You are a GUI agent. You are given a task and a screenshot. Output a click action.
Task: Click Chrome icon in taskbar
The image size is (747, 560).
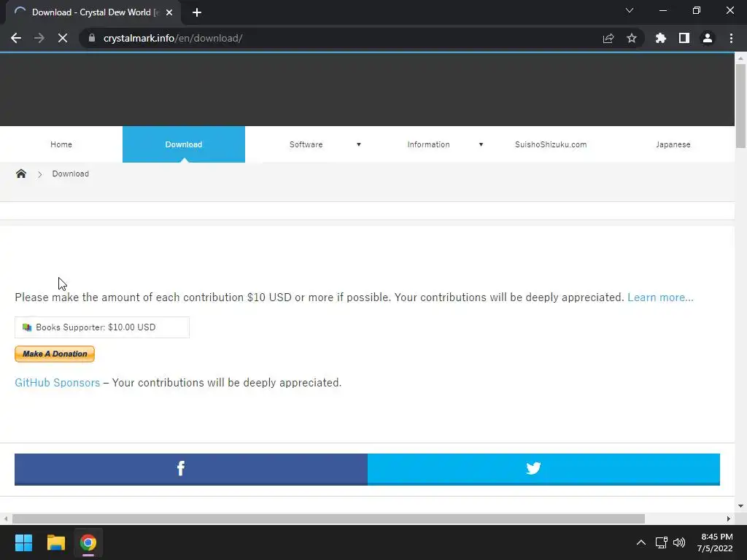pyautogui.click(x=88, y=542)
